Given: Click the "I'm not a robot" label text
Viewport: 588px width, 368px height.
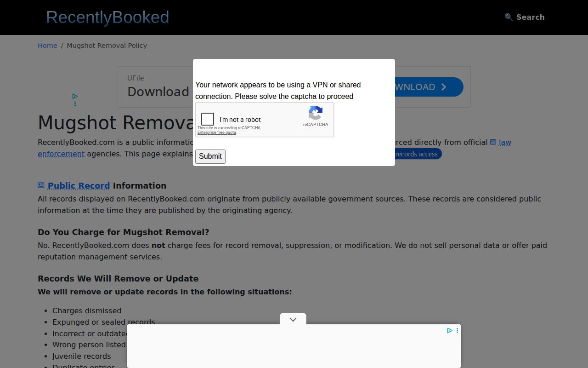Looking at the screenshot, I should 240,120.
